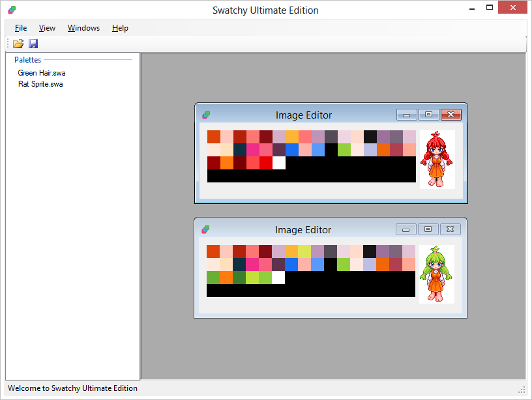Open the File menu
Image resolution: width=532 pixels, height=400 pixels.
[x=21, y=28]
